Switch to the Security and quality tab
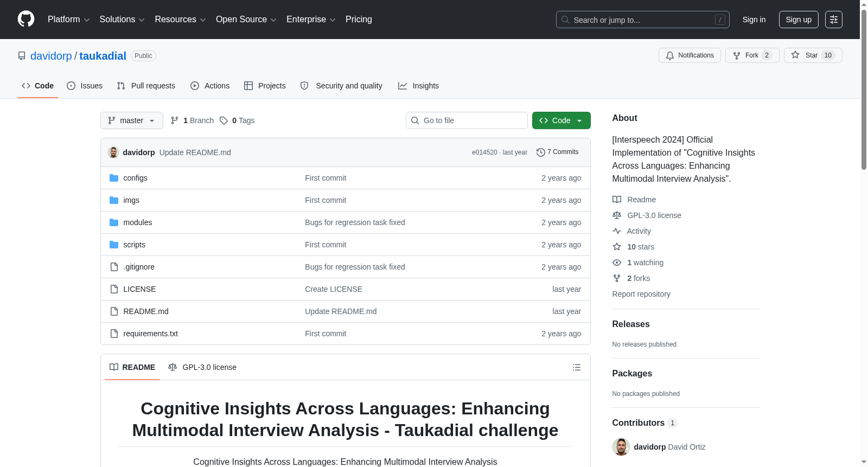This screenshot has height=467, width=868. click(x=341, y=86)
